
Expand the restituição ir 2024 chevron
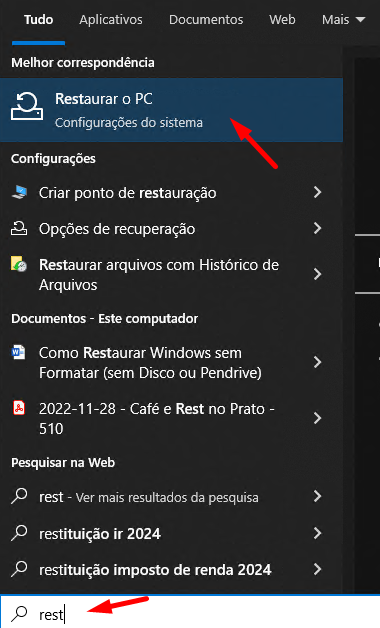tap(318, 533)
